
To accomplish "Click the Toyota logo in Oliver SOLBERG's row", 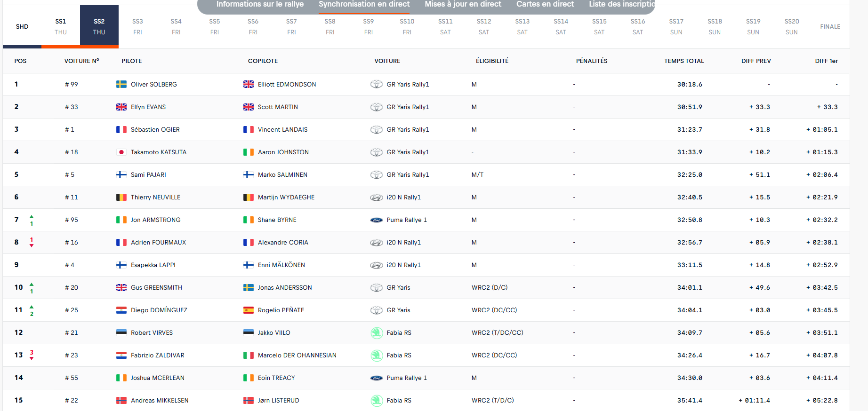I will pos(377,84).
